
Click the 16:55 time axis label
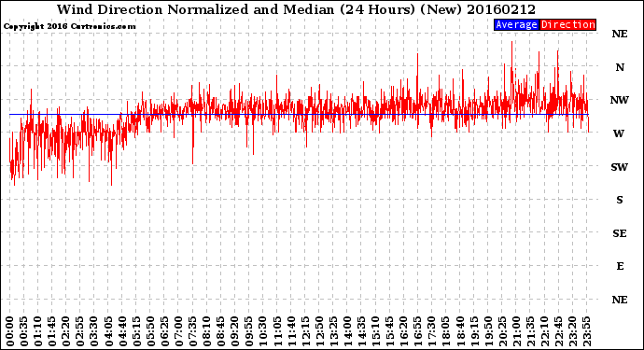click(418, 331)
